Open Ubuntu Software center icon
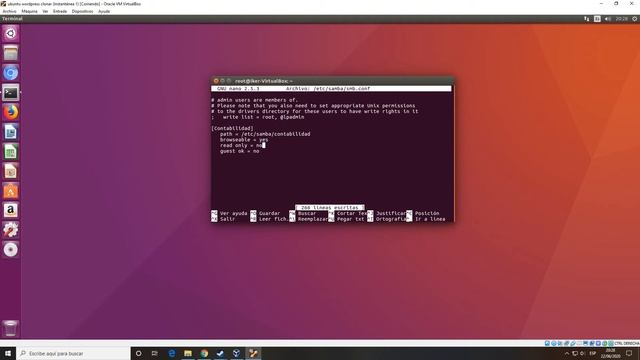 coord(11,191)
